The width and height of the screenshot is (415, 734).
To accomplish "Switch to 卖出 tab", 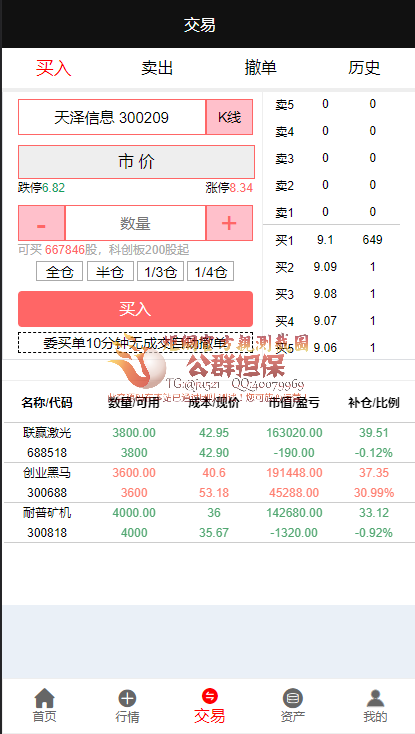I will click(157, 68).
